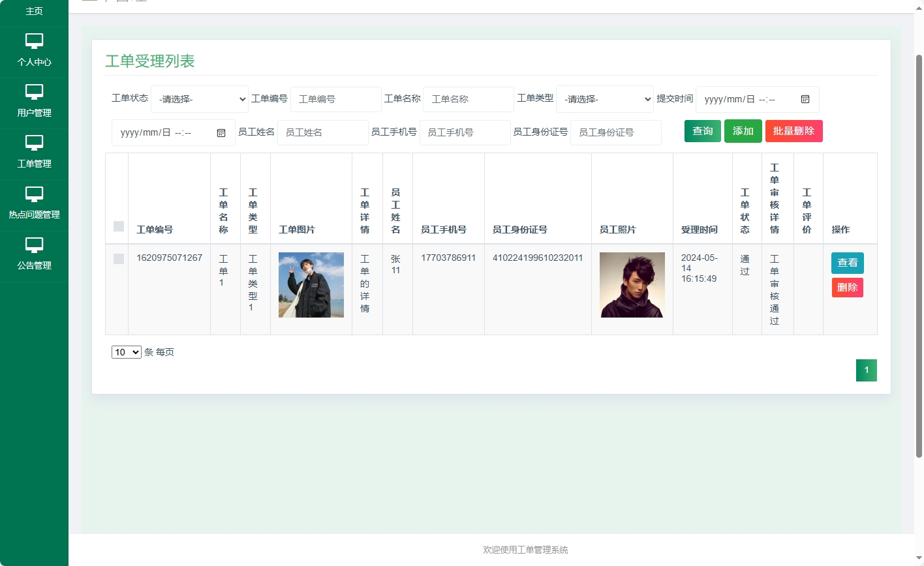This screenshot has width=924, height=566.
Task: Click inside the 工单编号 input field
Action: [x=335, y=99]
